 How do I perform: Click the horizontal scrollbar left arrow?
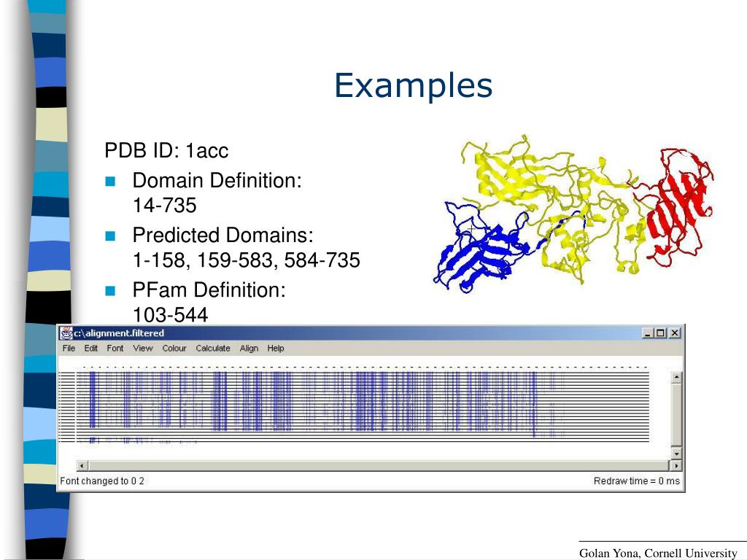82,465
